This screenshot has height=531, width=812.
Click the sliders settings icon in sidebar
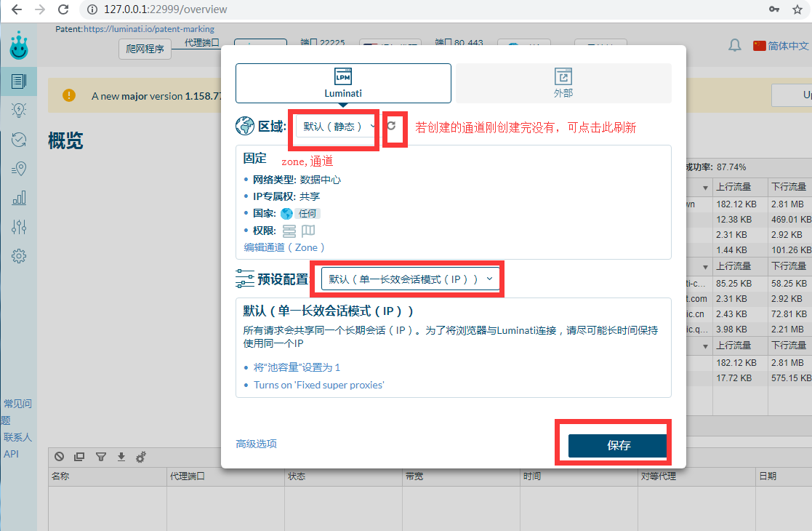[x=19, y=227]
